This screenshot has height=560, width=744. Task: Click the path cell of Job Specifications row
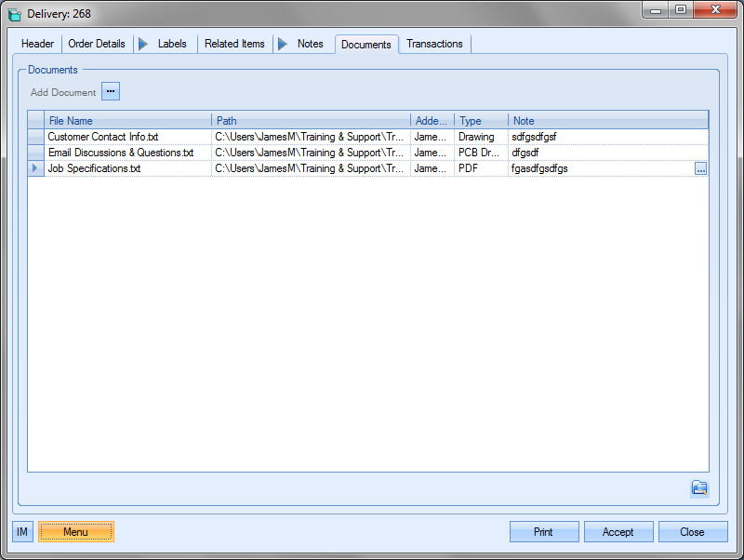311,168
